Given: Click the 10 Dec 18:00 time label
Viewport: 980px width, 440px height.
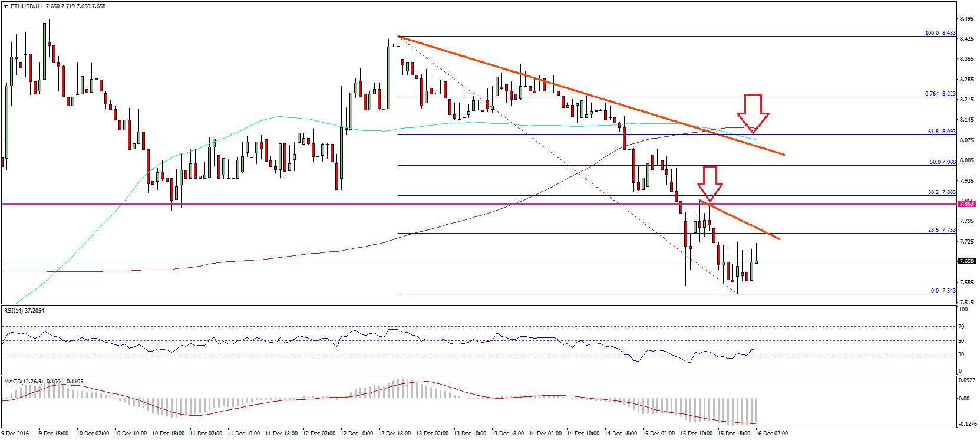Looking at the screenshot, I should click(169, 434).
